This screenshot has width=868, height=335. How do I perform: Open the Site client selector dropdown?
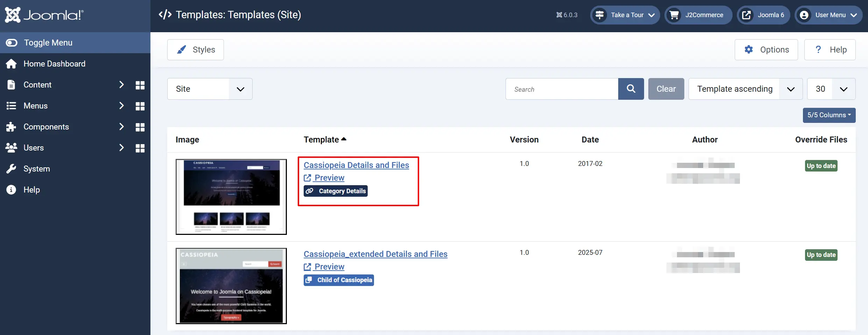pyautogui.click(x=210, y=89)
